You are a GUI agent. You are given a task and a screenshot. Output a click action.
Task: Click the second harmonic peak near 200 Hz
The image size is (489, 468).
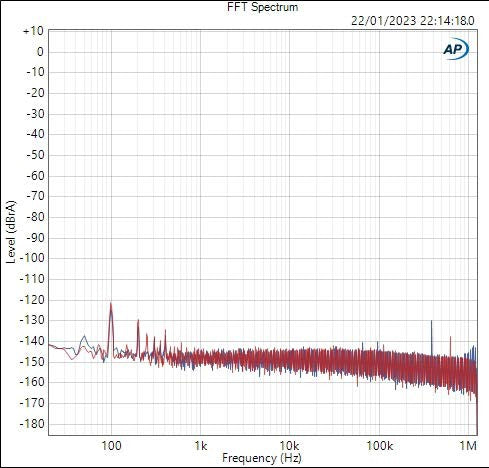tap(138, 321)
